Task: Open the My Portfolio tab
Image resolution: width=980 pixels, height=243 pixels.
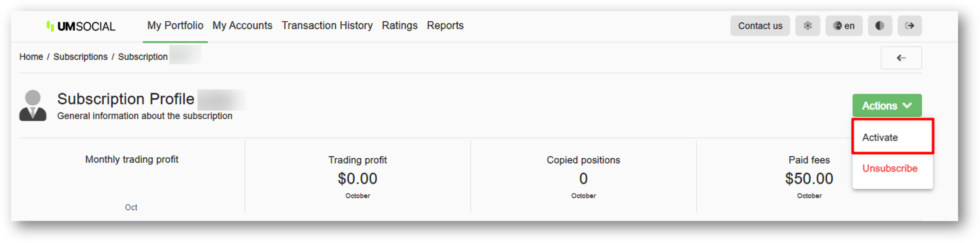Action: click(175, 26)
